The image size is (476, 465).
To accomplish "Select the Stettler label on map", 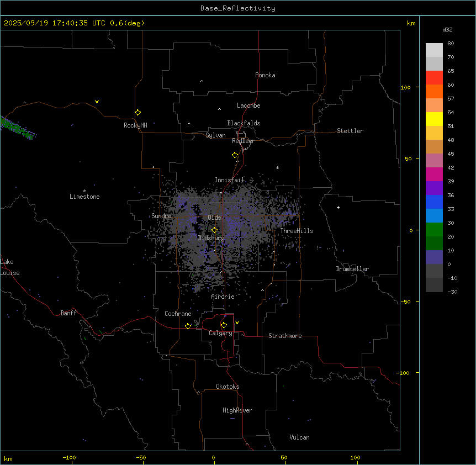I will [x=350, y=131].
